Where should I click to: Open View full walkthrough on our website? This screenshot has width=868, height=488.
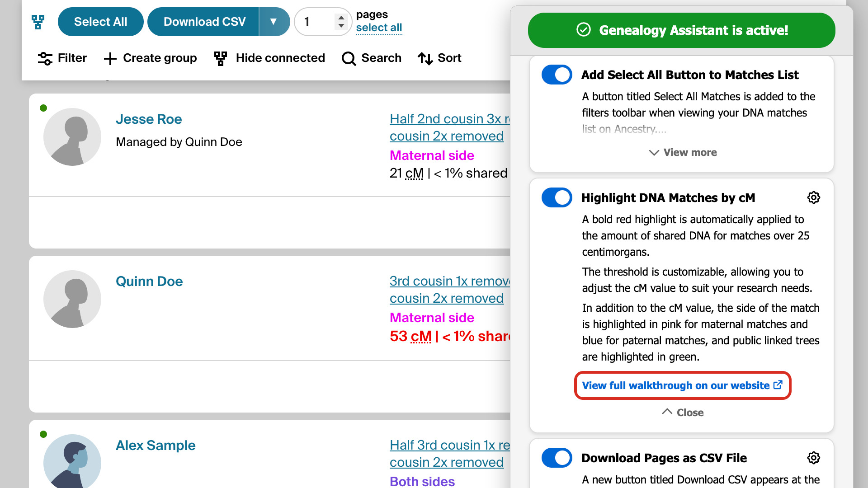click(683, 385)
